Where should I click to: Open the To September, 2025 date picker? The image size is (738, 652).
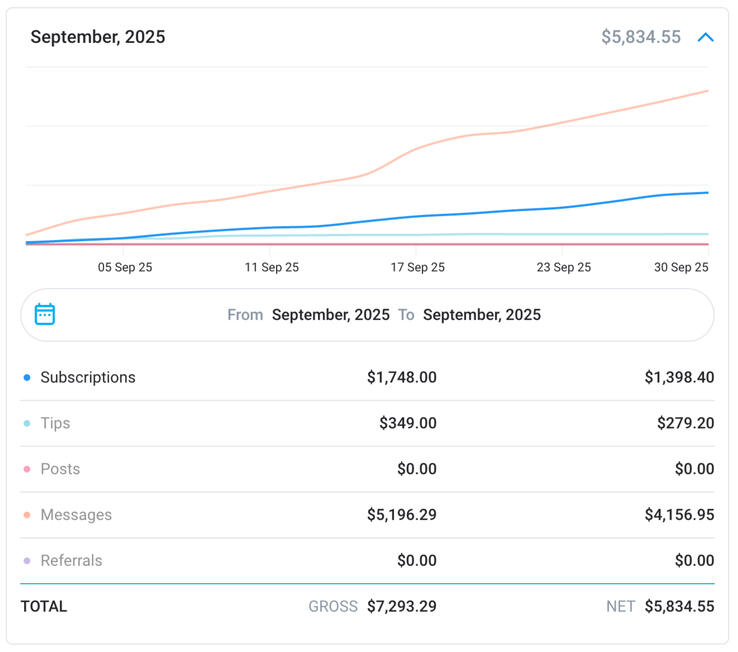click(x=481, y=315)
